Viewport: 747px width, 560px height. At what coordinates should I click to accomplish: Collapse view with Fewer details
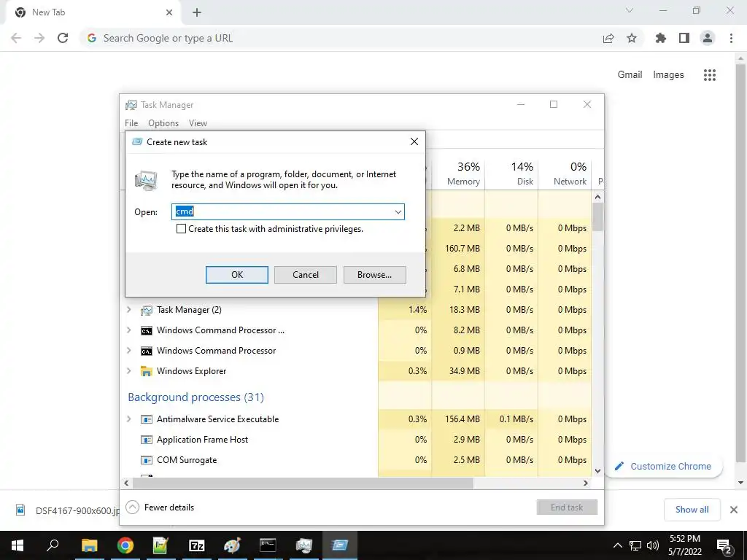coord(160,507)
